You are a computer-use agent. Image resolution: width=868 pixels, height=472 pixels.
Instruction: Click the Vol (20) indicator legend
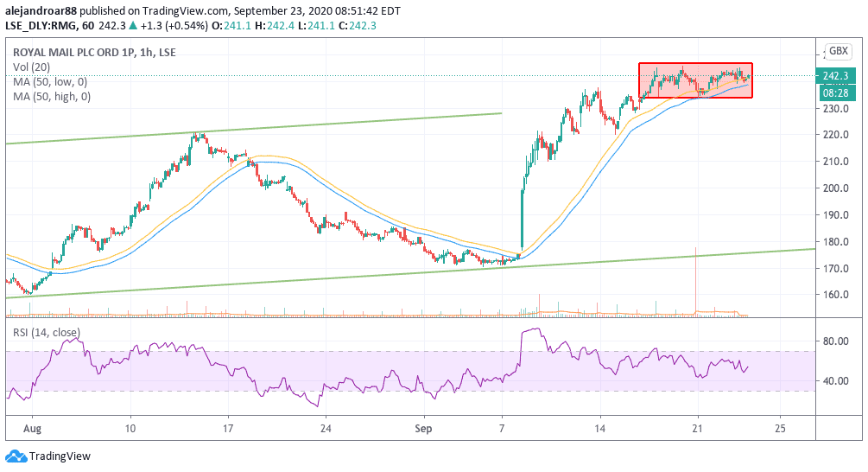32,67
